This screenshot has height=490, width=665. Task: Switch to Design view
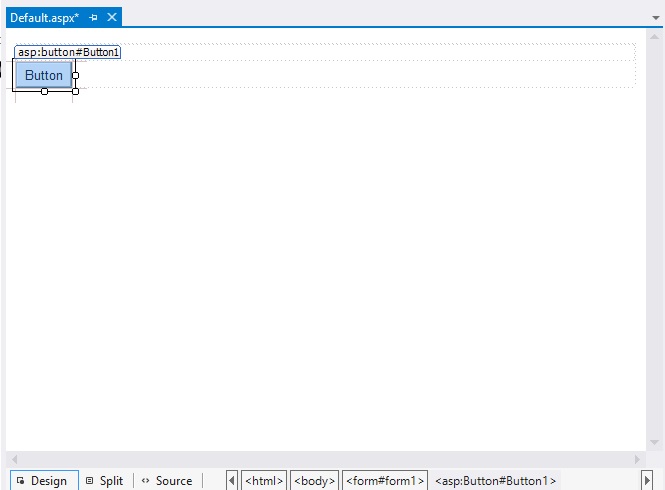(x=44, y=481)
